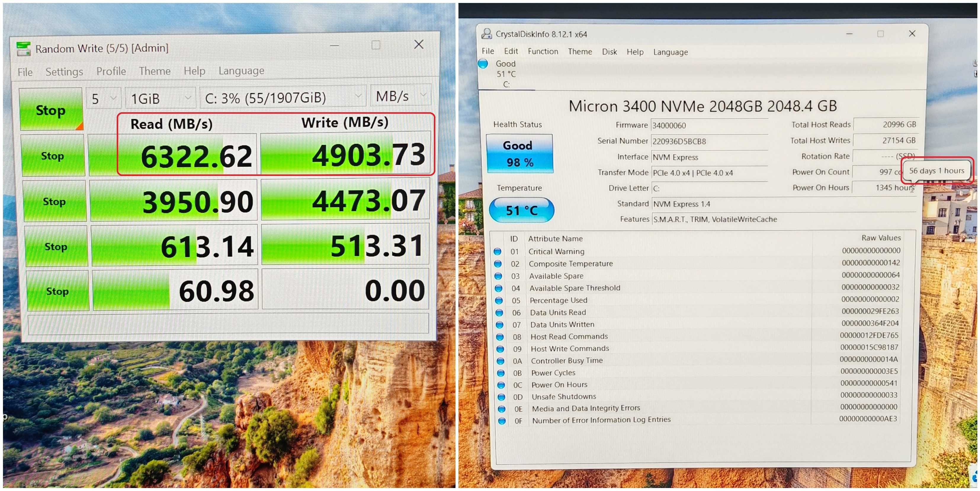Click the top large Stop button
980x491 pixels.
click(x=51, y=110)
